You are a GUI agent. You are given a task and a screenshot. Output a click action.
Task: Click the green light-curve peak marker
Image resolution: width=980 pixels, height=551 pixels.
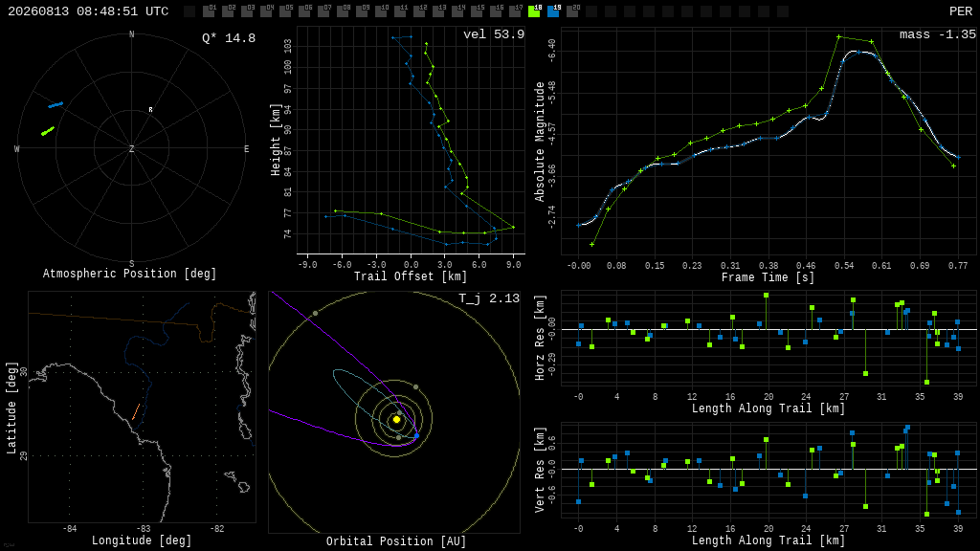pos(838,37)
